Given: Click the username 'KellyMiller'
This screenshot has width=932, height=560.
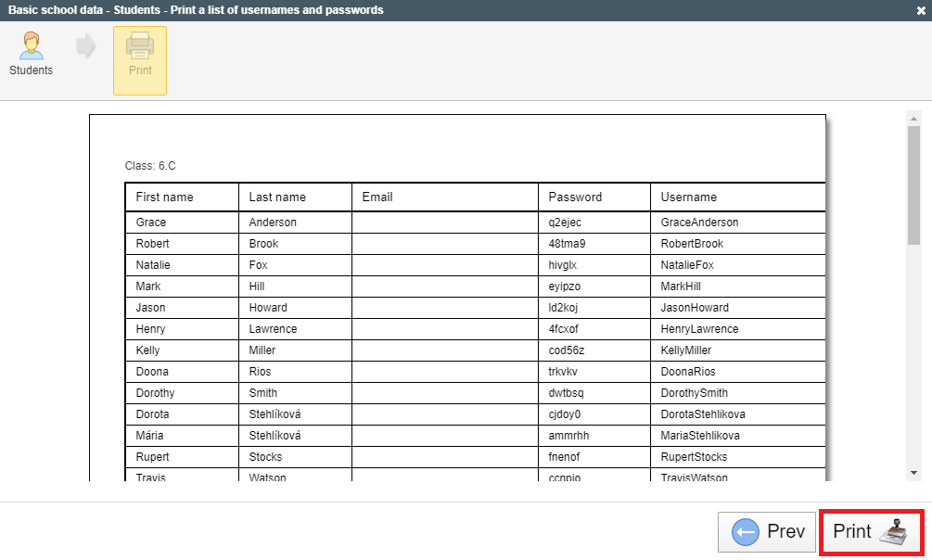Looking at the screenshot, I should pyautogui.click(x=686, y=350).
